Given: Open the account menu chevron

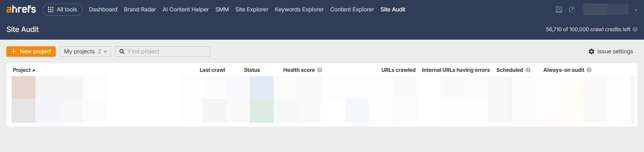Looking at the screenshot, I should (636, 10).
